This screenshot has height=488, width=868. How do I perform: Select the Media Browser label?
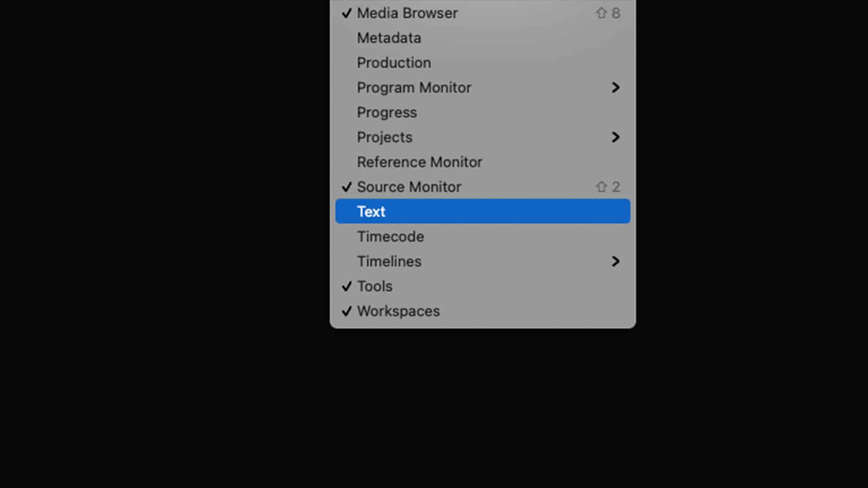coord(407,13)
